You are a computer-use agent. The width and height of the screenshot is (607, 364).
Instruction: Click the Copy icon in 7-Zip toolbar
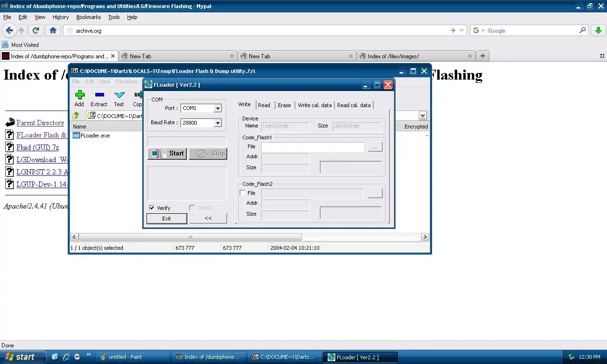[x=138, y=95]
